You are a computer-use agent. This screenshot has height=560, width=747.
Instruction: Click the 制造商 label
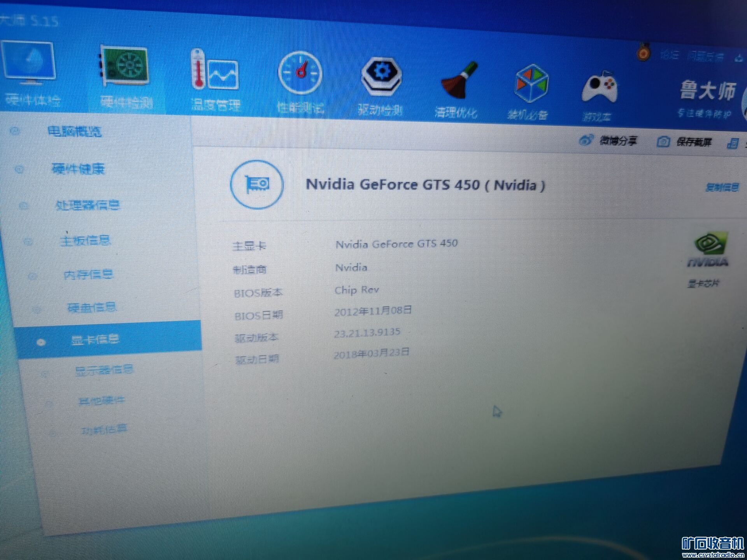250,269
